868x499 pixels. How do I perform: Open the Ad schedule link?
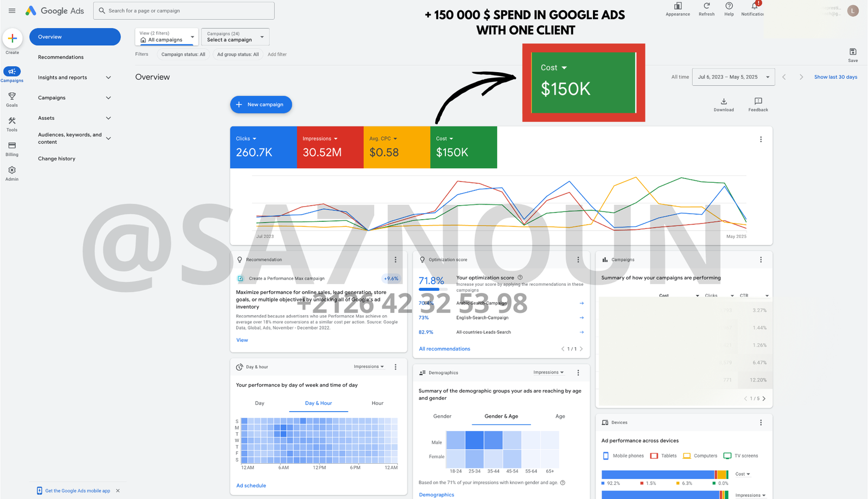(x=251, y=485)
